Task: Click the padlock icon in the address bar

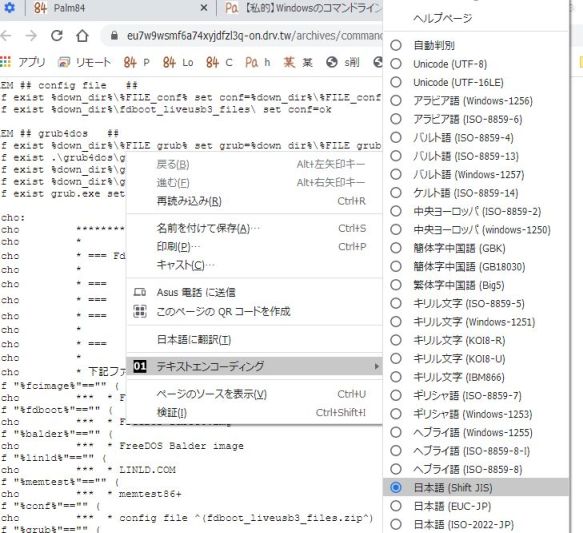Action: pyautogui.click(x=114, y=36)
